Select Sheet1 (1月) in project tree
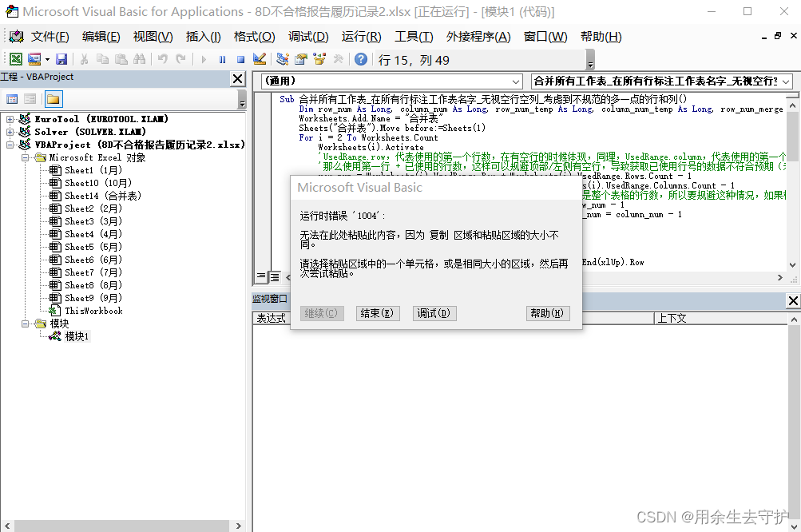This screenshot has width=801, height=532. (x=85, y=170)
